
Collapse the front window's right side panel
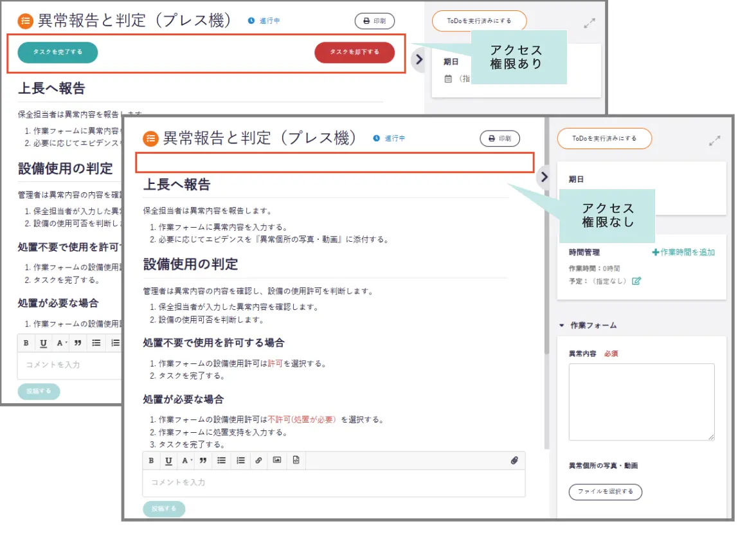point(544,177)
